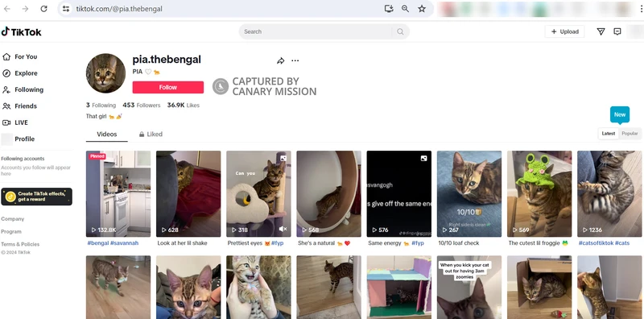Open the video with 1236 views

[609, 193]
